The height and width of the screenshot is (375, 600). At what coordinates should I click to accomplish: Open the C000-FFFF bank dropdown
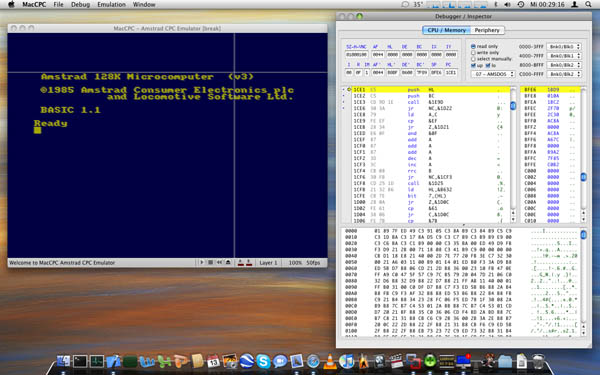pos(564,74)
